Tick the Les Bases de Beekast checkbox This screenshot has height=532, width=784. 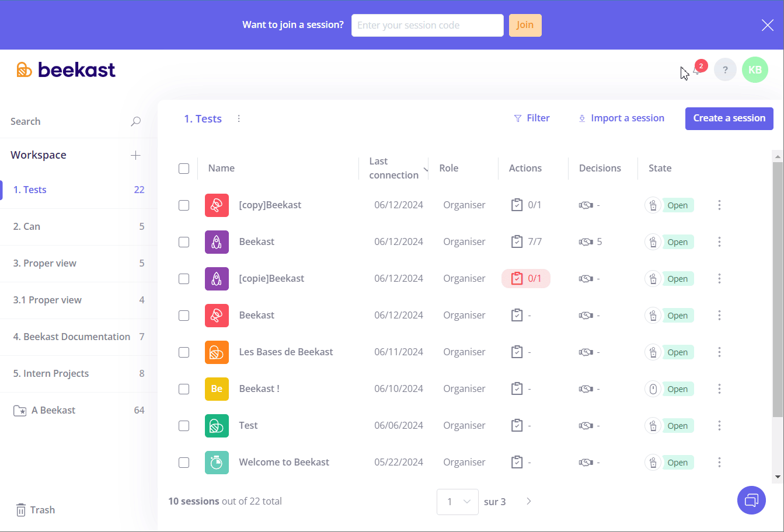(x=184, y=352)
